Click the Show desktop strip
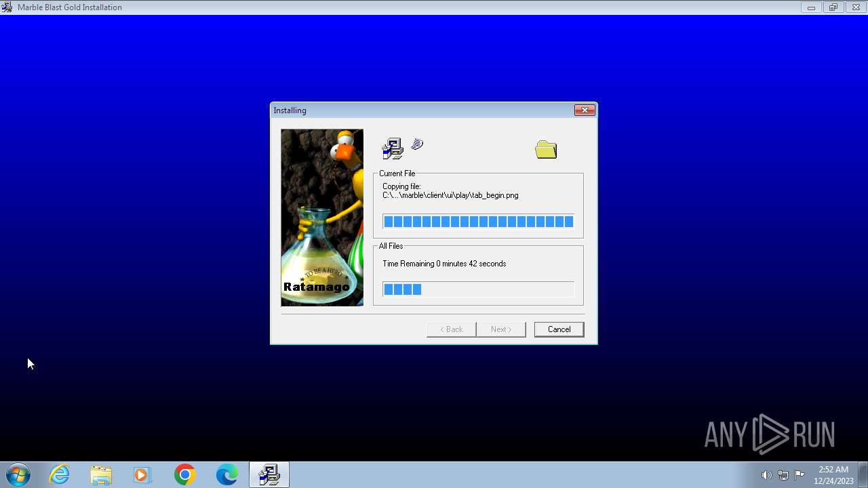Viewport: 868px width, 488px height. [863, 474]
